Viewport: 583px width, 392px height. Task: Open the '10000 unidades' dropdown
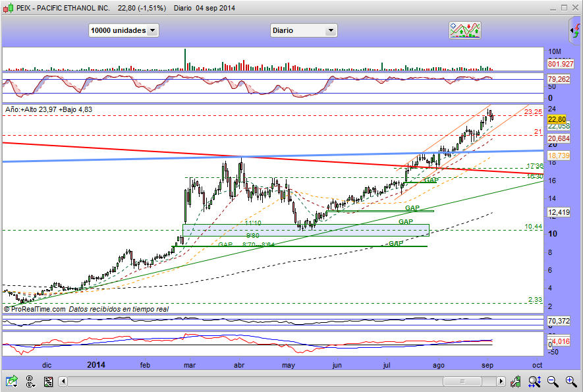[x=123, y=30]
